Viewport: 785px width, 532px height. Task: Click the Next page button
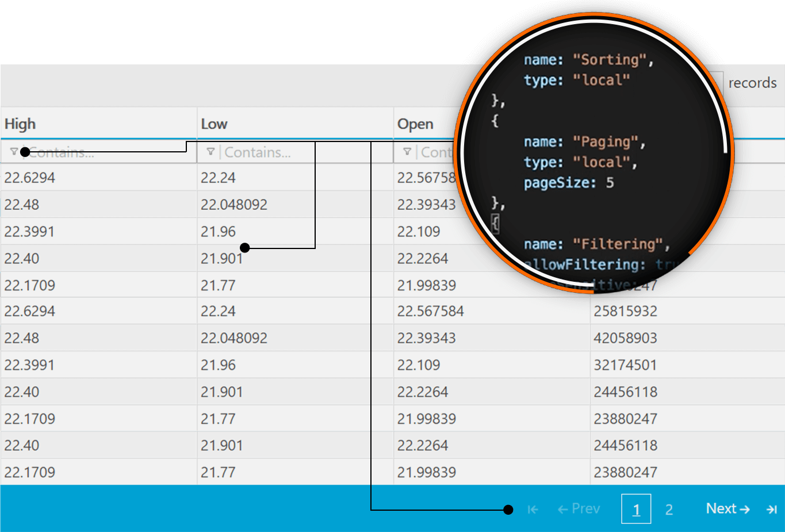click(727, 509)
